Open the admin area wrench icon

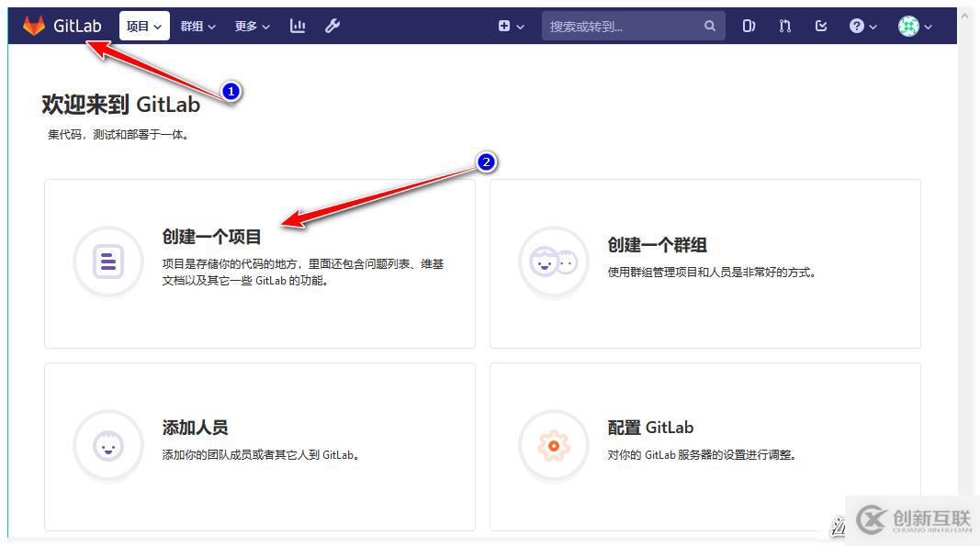coord(332,26)
